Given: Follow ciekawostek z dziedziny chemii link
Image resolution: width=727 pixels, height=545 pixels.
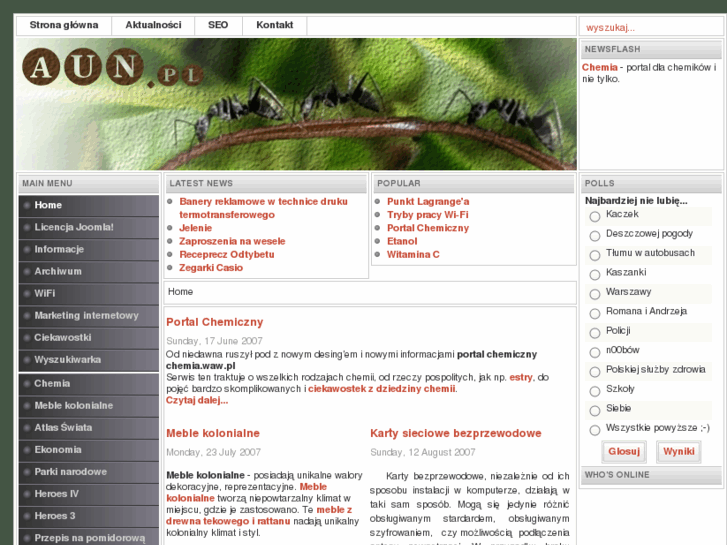Looking at the screenshot, I should click(381, 389).
